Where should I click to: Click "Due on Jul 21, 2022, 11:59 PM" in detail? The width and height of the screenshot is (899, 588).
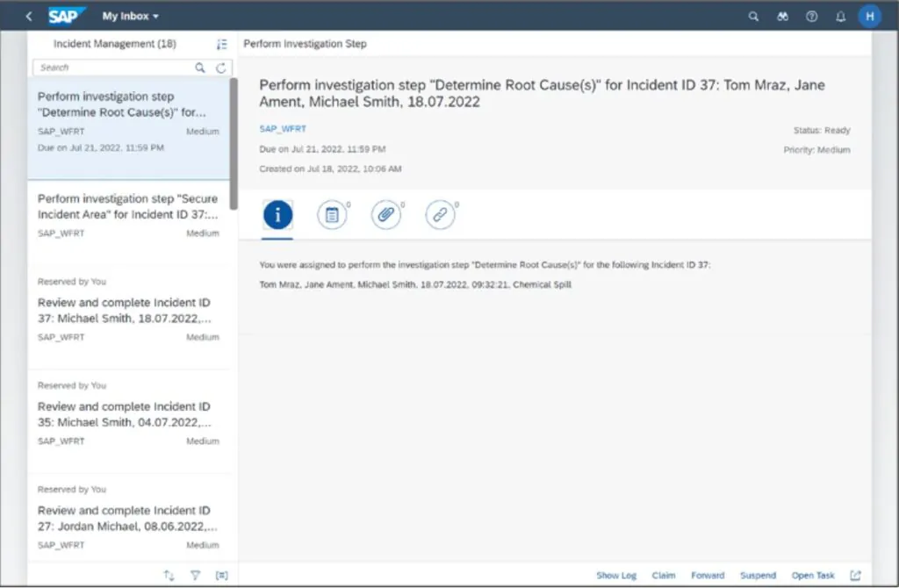point(322,149)
